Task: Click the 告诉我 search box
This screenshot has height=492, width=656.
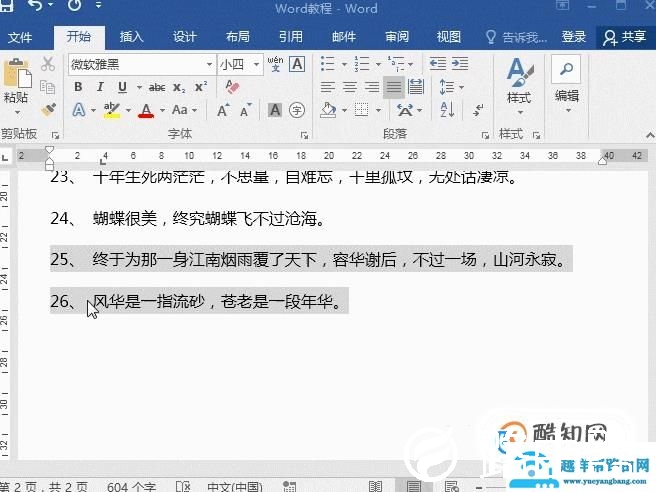Action: (x=517, y=38)
